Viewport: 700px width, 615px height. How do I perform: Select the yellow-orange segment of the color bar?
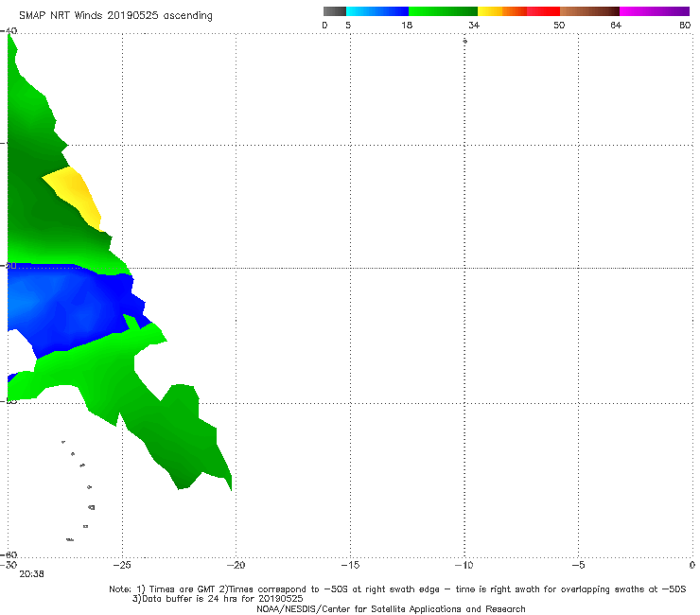pyautogui.click(x=502, y=11)
